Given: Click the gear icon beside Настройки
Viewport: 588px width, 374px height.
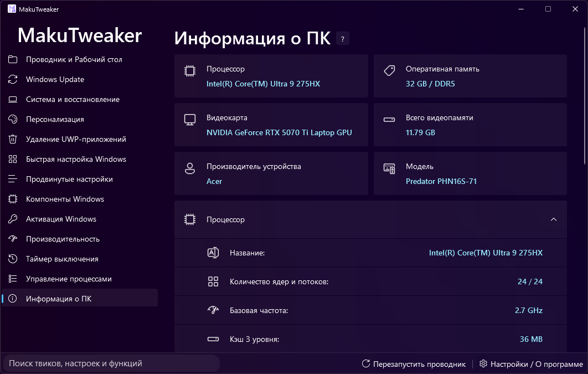Looking at the screenshot, I should [483, 363].
